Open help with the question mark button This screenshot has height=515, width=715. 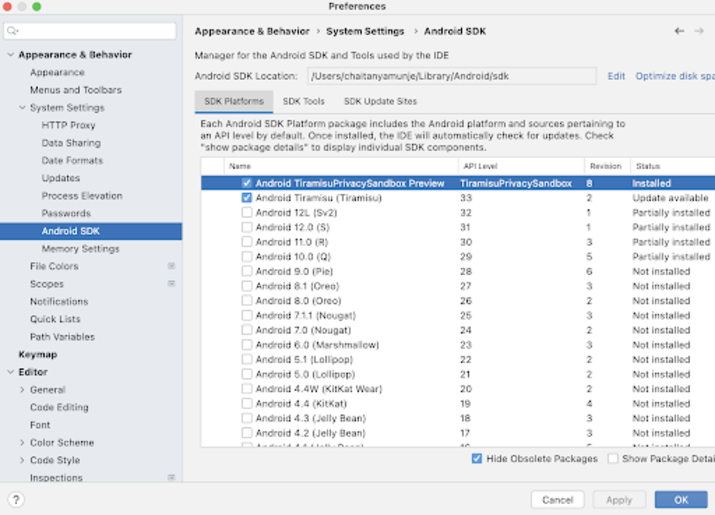(x=16, y=499)
